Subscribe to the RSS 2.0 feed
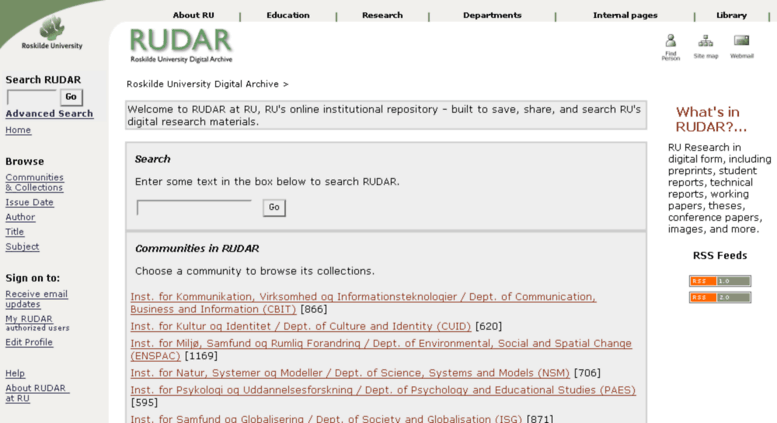This screenshot has width=777, height=423. (720, 297)
